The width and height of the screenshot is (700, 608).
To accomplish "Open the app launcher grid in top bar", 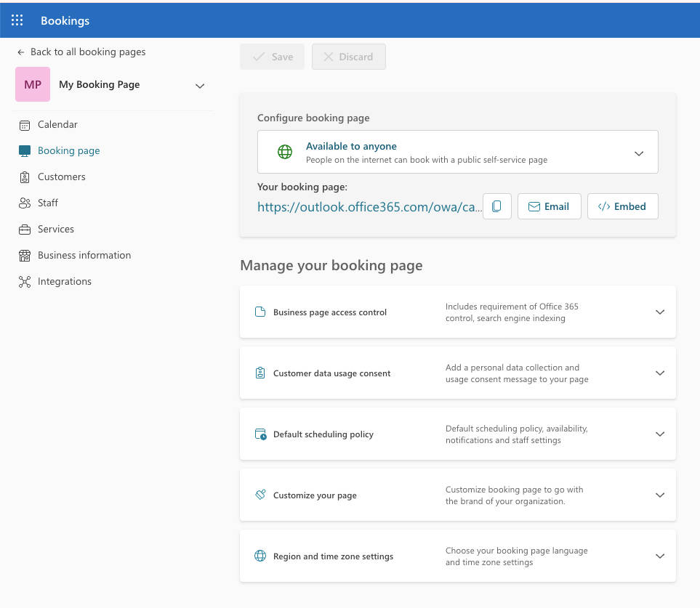I will coord(17,20).
